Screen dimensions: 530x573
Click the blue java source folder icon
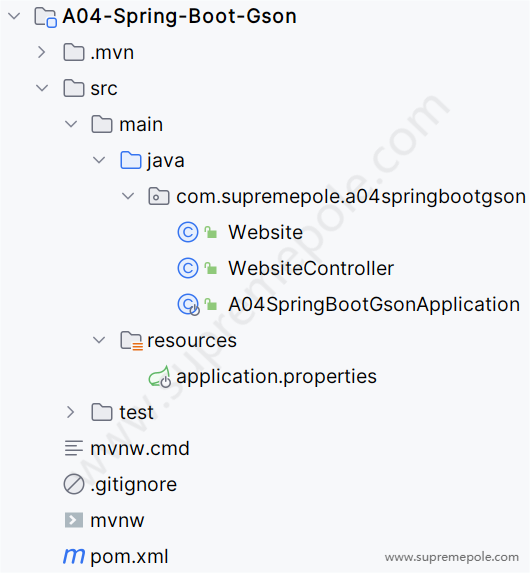pyautogui.click(x=131, y=160)
